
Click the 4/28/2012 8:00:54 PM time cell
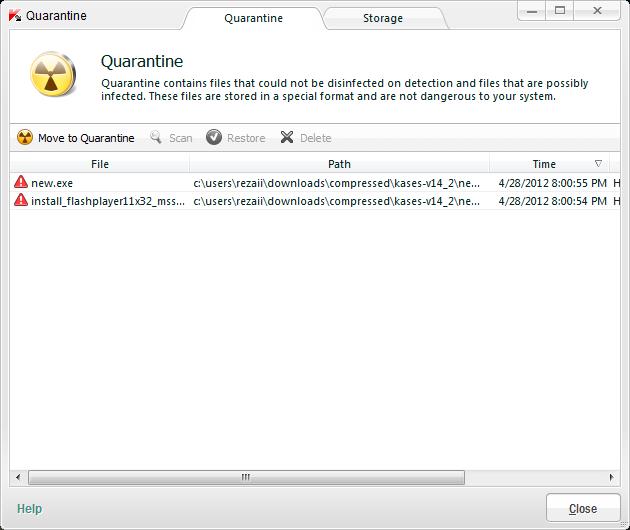(552, 201)
